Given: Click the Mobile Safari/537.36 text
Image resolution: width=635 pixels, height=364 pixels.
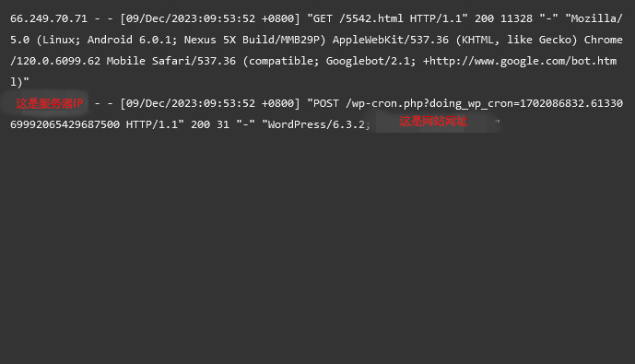Looking at the screenshot, I should (x=171, y=61).
